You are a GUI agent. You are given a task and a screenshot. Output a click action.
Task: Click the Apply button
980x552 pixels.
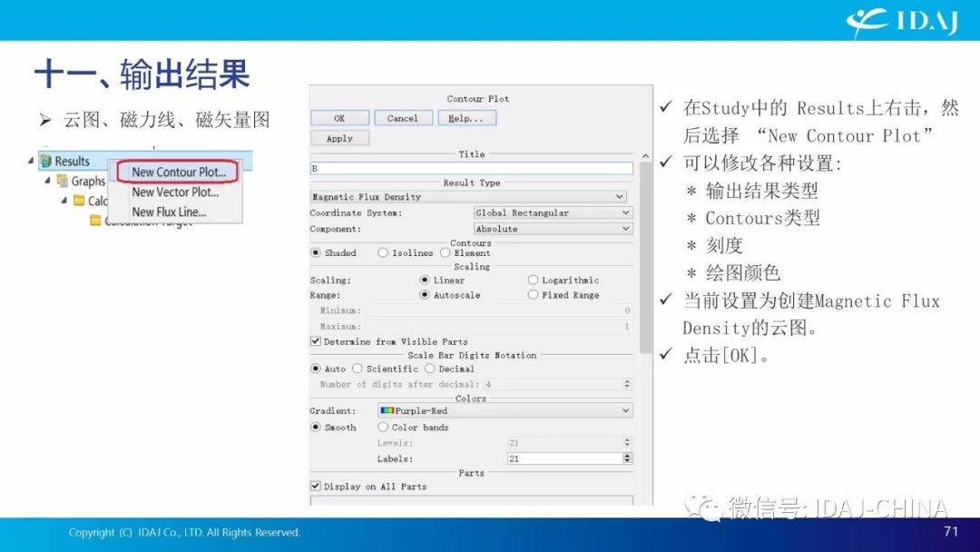click(x=339, y=138)
